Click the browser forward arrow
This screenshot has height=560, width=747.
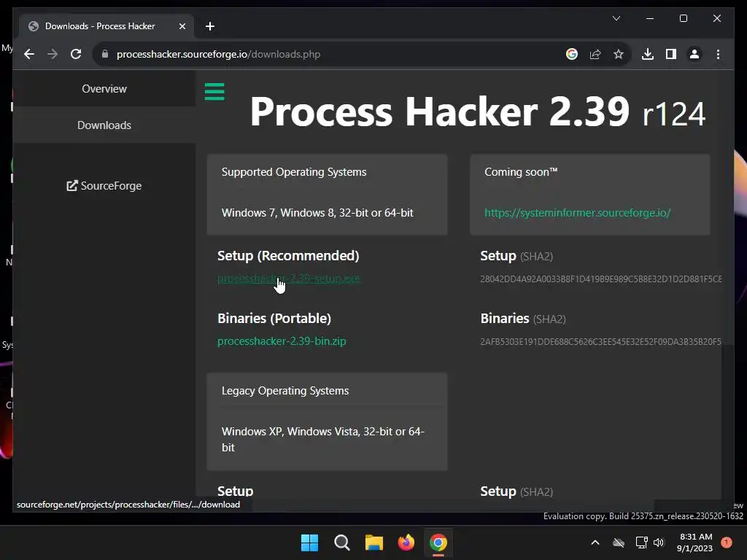tap(53, 54)
